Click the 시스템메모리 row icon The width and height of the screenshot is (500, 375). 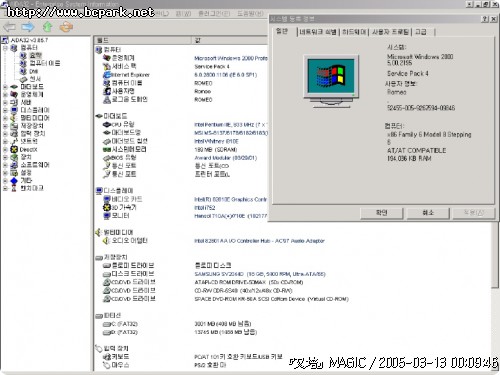click(x=107, y=149)
